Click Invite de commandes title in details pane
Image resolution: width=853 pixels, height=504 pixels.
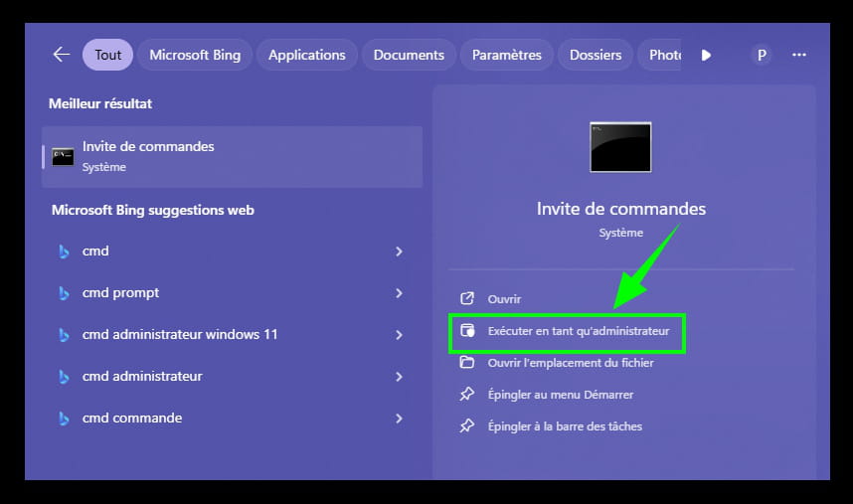tap(620, 209)
